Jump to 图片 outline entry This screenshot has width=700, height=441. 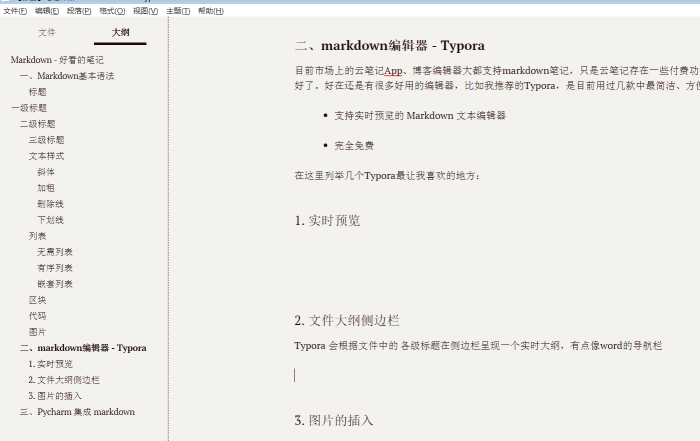pyautogui.click(x=38, y=333)
